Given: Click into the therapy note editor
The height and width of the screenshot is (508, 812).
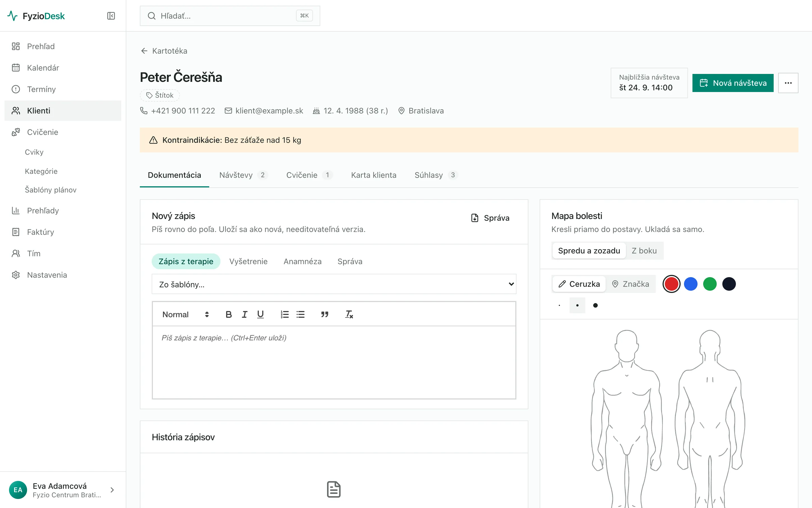Looking at the screenshot, I should 334,362.
